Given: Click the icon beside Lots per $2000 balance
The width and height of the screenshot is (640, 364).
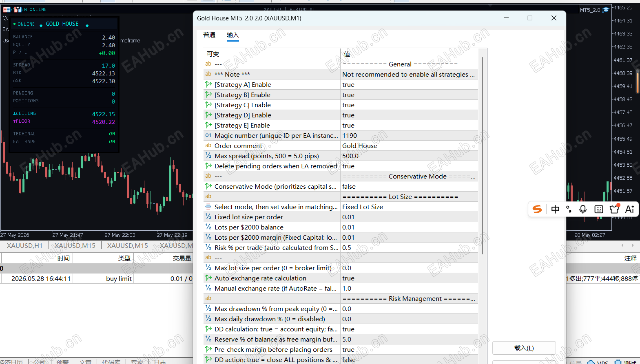Looking at the screenshot, I should coord(208,227).
